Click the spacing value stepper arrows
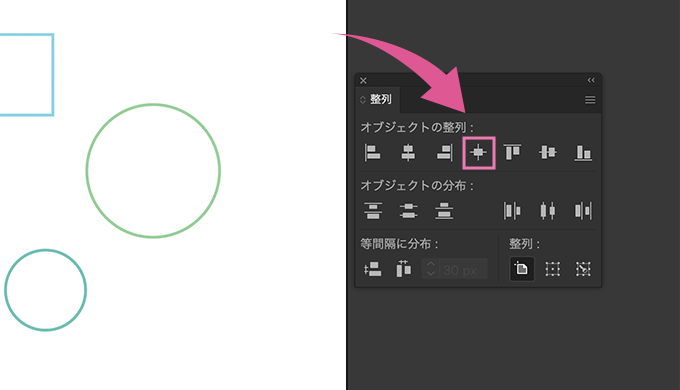 pos(431,269)
